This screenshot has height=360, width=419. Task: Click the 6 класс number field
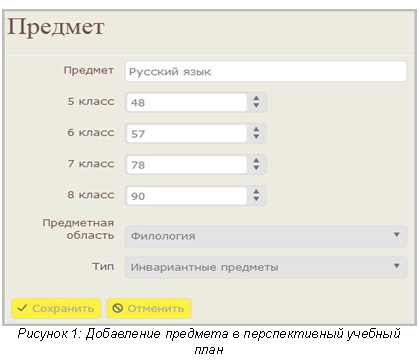pos(186,134)
